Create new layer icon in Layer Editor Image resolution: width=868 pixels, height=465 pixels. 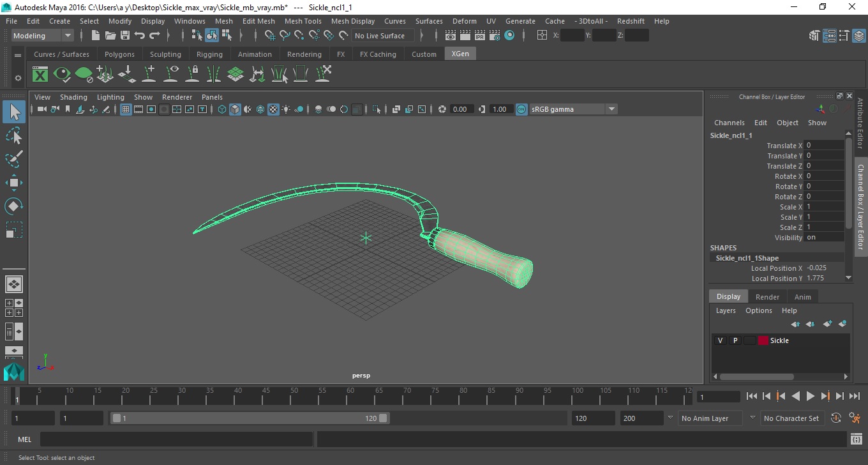coord(827,324)
